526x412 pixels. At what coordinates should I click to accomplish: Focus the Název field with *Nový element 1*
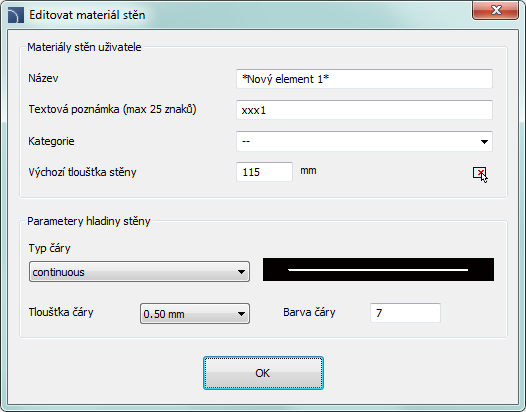[364, 79]
